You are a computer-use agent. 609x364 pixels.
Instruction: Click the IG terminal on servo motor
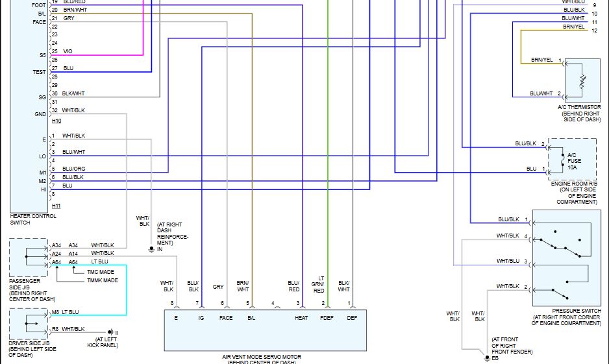[201, 318]
